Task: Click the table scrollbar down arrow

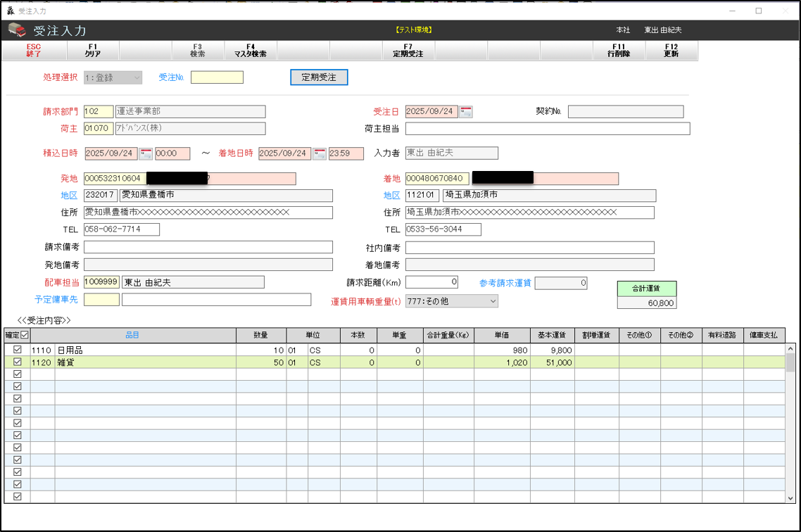Action: pos(790,498)
